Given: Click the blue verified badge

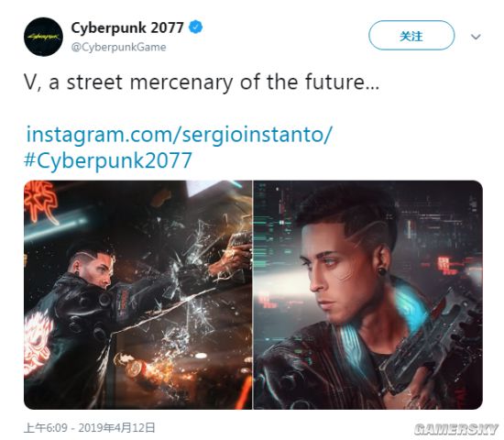Looking at the screenshot, I should [x=195, y=27].
